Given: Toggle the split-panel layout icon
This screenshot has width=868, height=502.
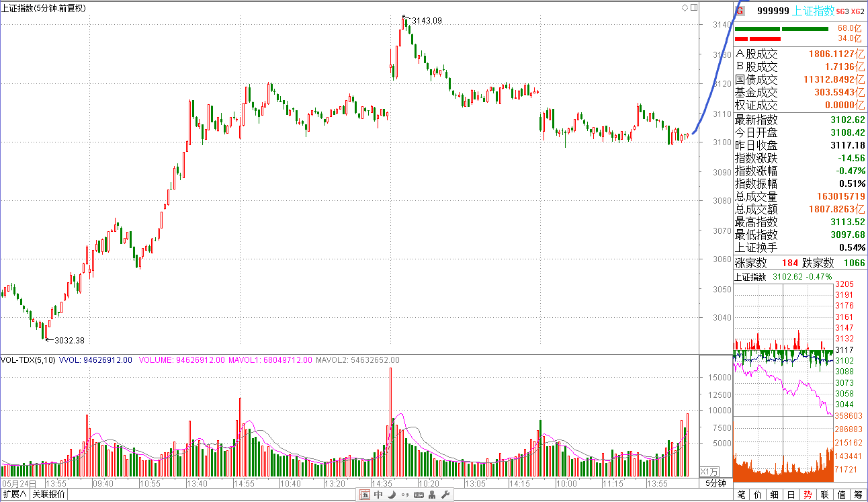Looking at the screenshot, I should coord(694,8).
